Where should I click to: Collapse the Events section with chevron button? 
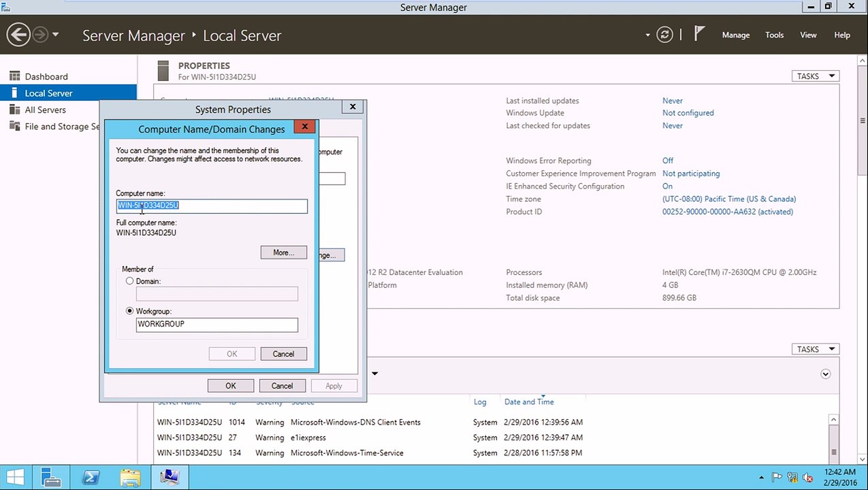[x=826, y=374]
